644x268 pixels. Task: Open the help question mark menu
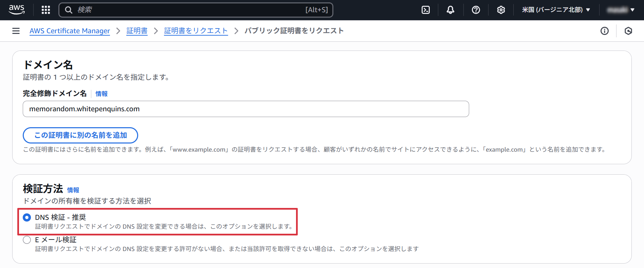(476, 10)
